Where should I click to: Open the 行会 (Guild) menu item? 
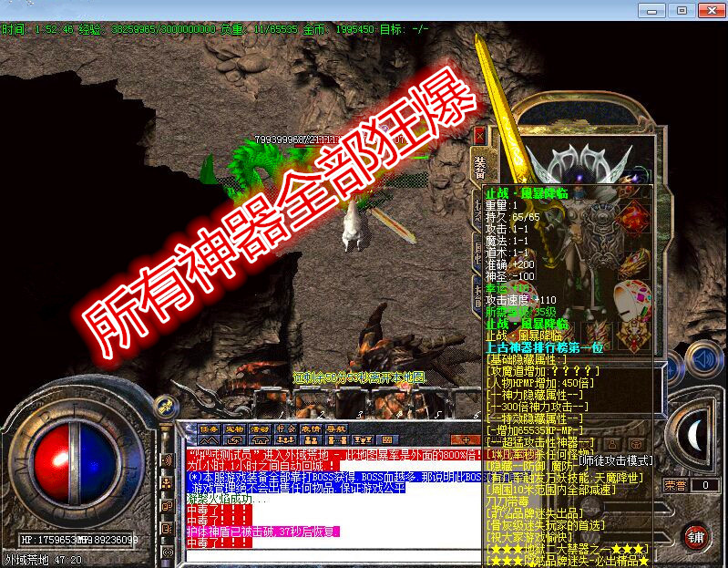[285, 429]
